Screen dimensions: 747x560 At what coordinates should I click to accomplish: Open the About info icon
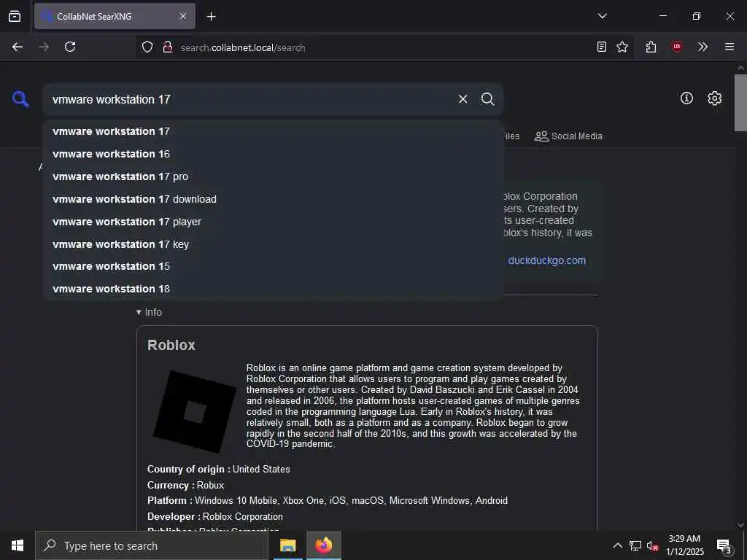686,98
